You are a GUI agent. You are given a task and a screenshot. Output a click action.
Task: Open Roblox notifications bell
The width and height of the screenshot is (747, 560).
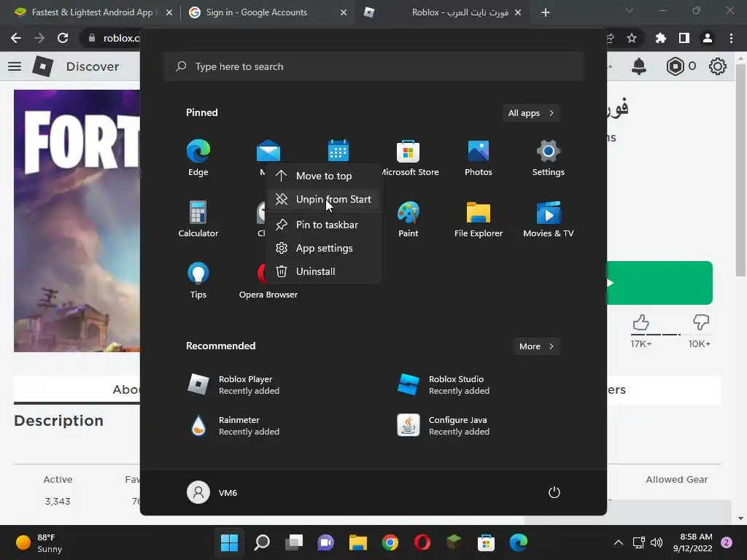tap(639, 66)
